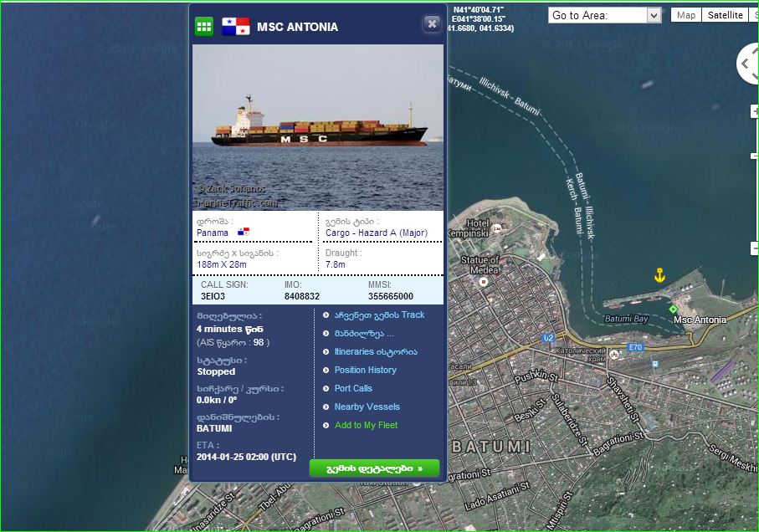The image size is (759, 532).
Task: Open the Go to Area dropdown
Action: pyautogui.click(x=604, y=15)
